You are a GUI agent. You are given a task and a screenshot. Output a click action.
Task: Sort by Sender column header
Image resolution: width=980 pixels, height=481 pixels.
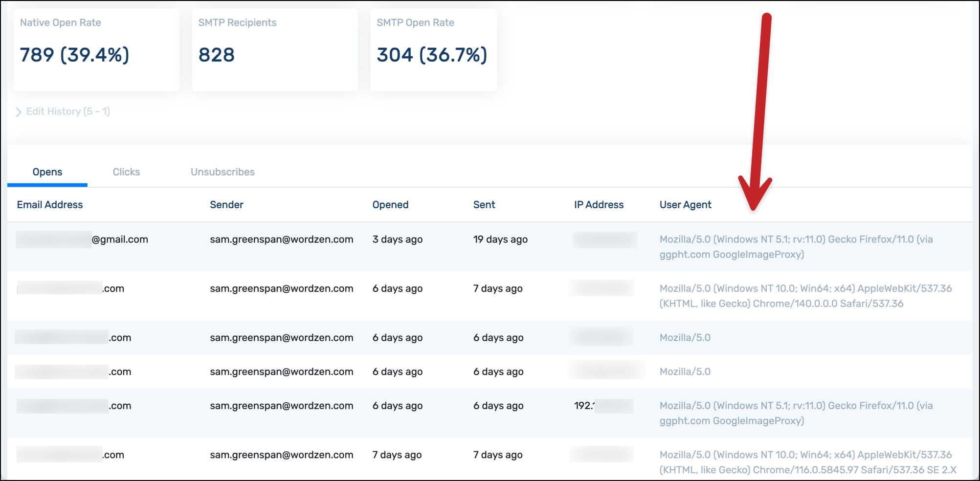click(226, 205)
